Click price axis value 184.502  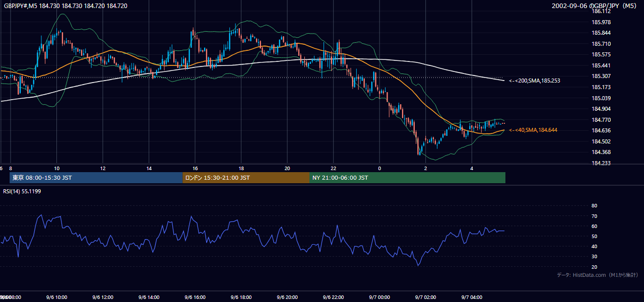tap(601, 141)
